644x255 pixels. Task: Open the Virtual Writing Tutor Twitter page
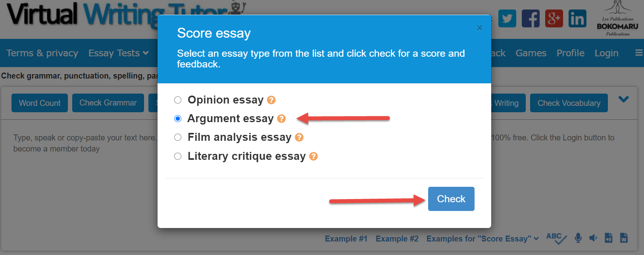(507, 18)
